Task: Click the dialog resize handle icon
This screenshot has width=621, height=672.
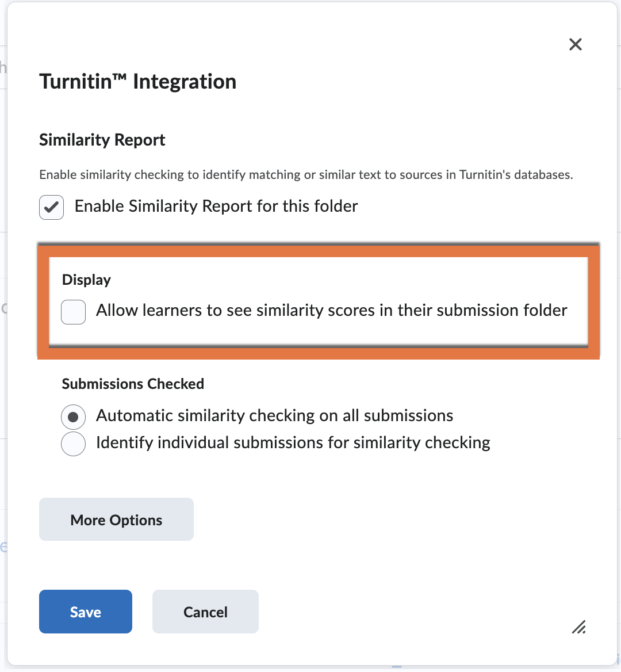Action: point(578,627)
